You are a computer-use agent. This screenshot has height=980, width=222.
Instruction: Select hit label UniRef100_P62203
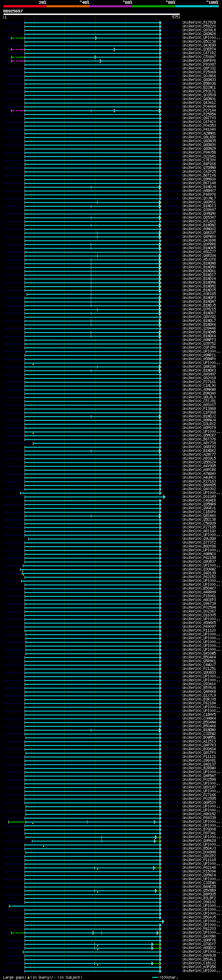click(199, 929)
